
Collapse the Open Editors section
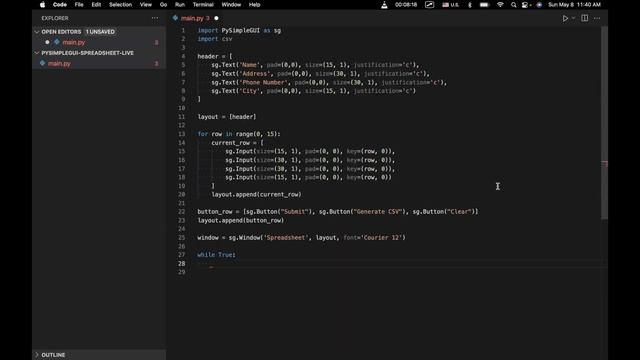coord(37,32)
